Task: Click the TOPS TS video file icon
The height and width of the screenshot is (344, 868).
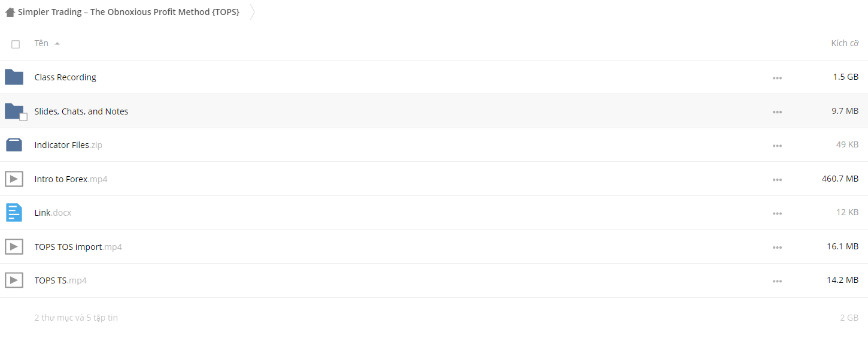Action: point(14,280)
